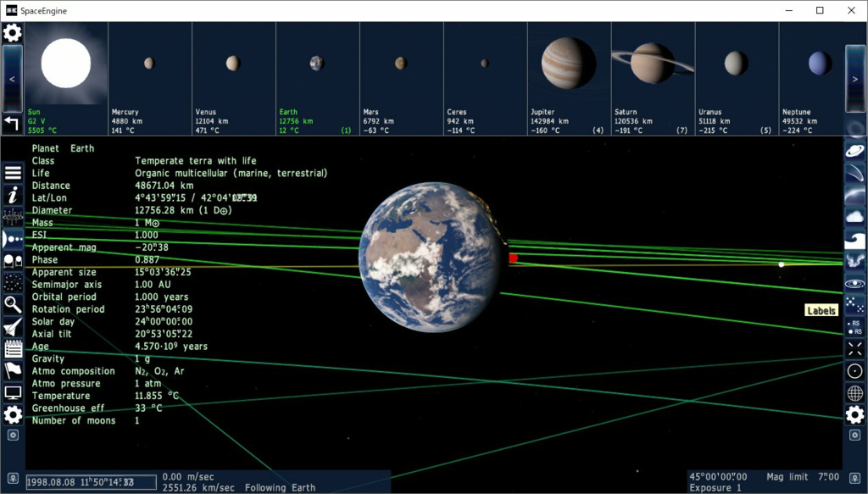The height and width of the screenshot is (494, 868).
Task: Select the Ceres thumbnail
Action: click(x=486, y=79)
